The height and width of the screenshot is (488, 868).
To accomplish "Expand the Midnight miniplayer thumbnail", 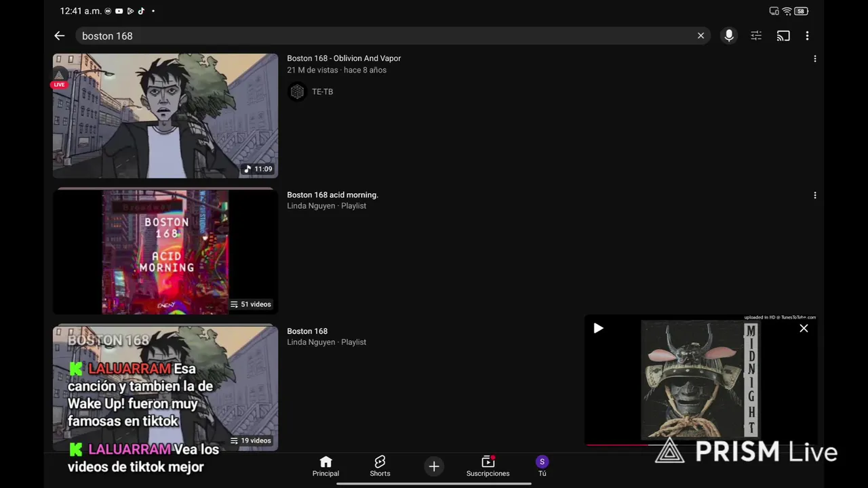I will pos(700,380).
